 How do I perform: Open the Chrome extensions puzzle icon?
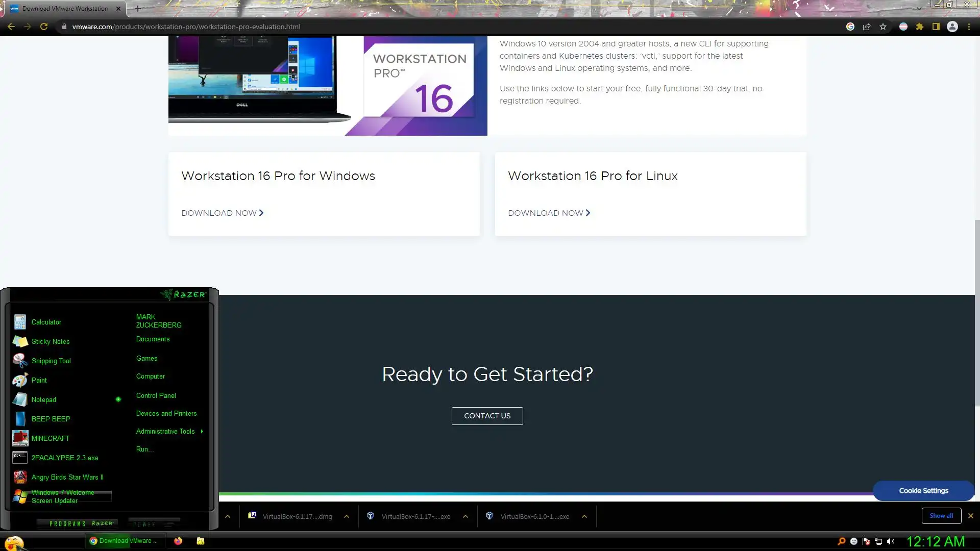click(x=920, y=27)
